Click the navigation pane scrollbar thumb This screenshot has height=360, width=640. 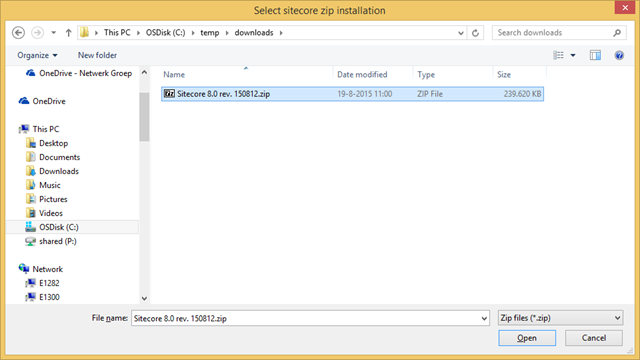click(x=144, y=117)
